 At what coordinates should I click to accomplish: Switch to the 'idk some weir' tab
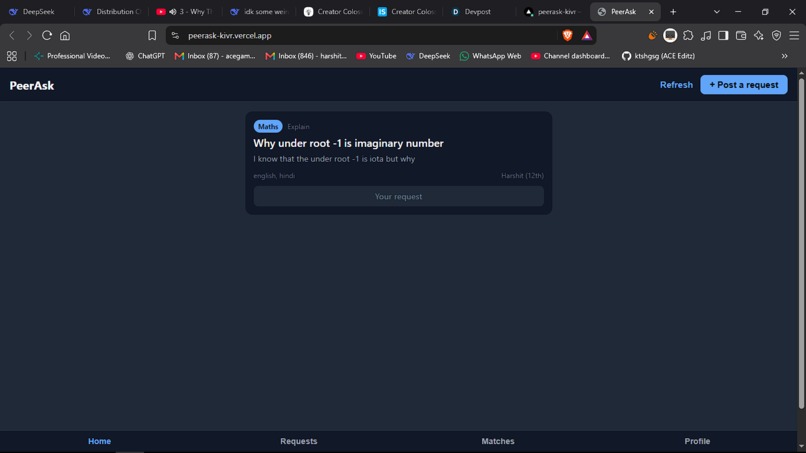tap(260, 11)
